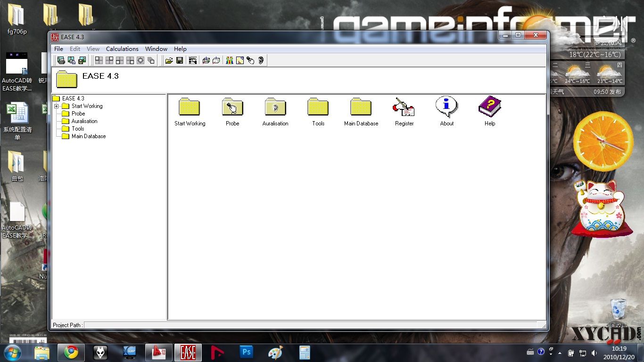Screen dimensions: 644x362
Task: Open the calculator from the taskbar
Action: coord(305,353)
